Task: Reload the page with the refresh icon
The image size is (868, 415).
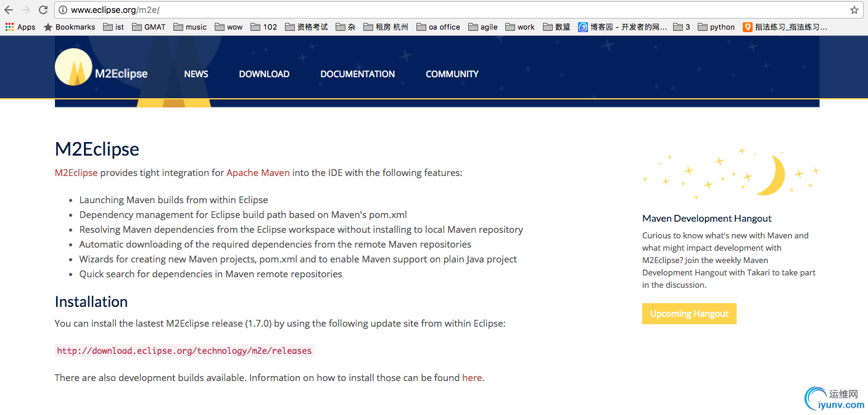Action: tap(43, 10)
